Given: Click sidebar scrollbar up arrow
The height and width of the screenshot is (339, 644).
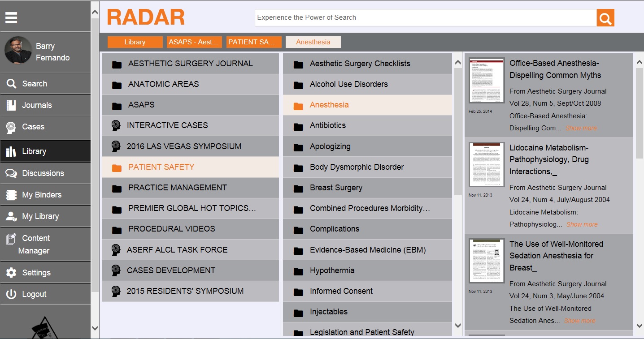Looking at the screenshot, I should pyautogui.click(x=95, y=13).
